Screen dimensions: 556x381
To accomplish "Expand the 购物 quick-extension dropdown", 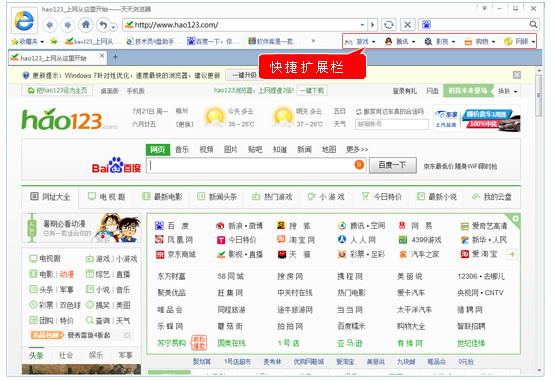I will (493, 42).
